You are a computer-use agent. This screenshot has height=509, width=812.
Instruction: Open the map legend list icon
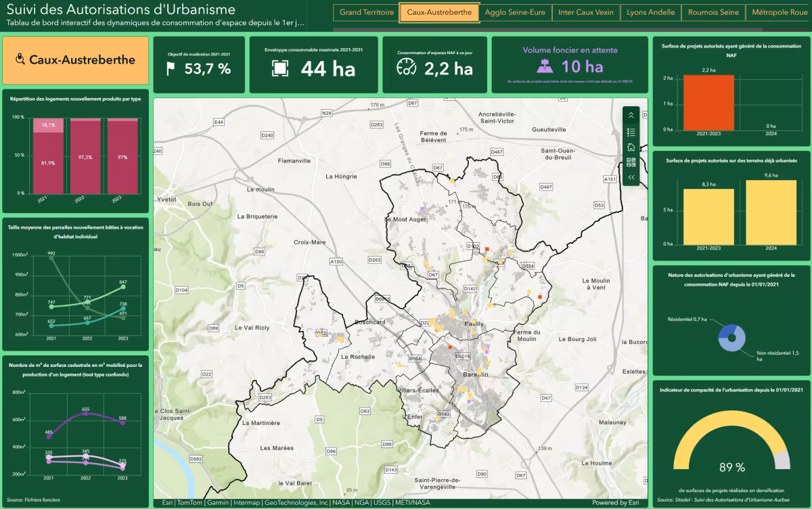(x=631, y=132)
